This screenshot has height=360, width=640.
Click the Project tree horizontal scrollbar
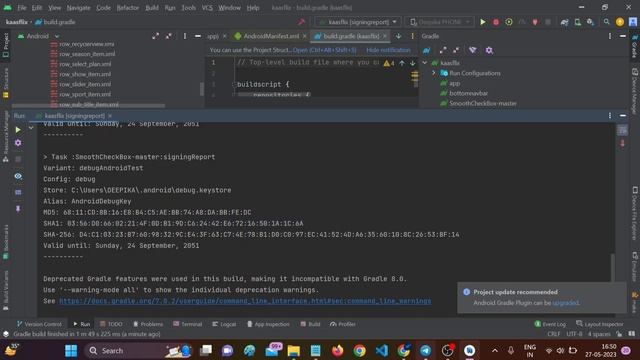(x=89, y=106)
